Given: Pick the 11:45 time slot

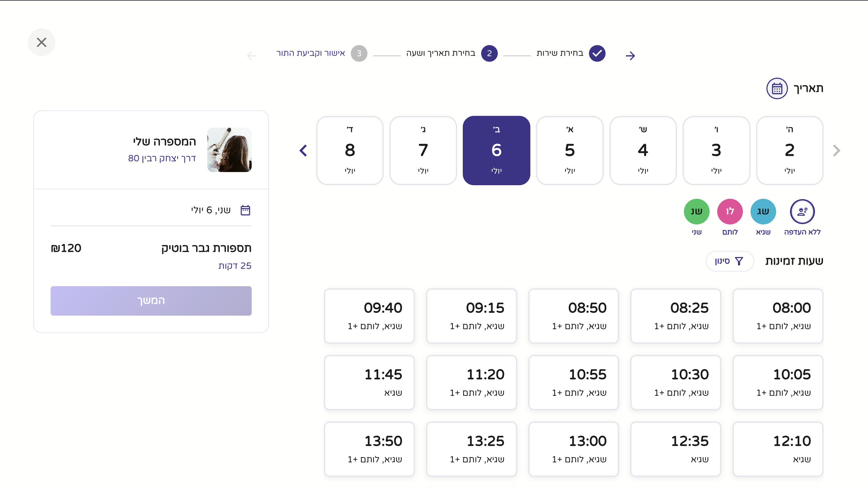Looking at the screenshot, I should (369, 382).
